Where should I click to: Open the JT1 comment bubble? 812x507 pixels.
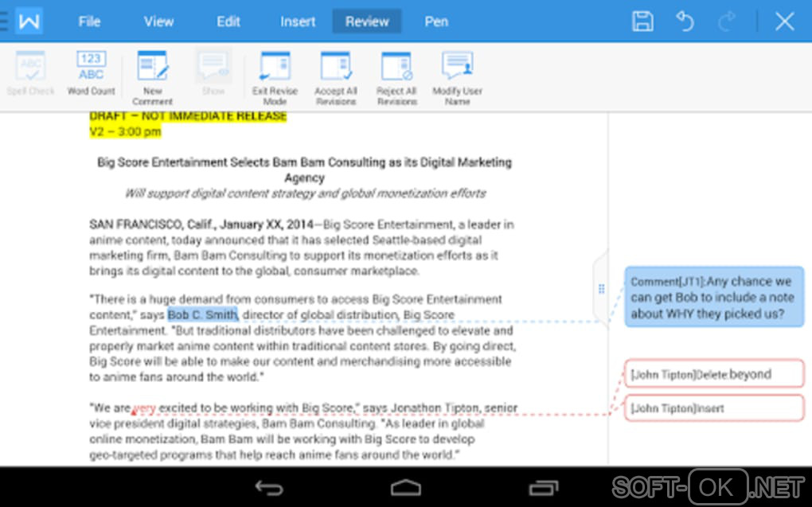click(714, 297)
